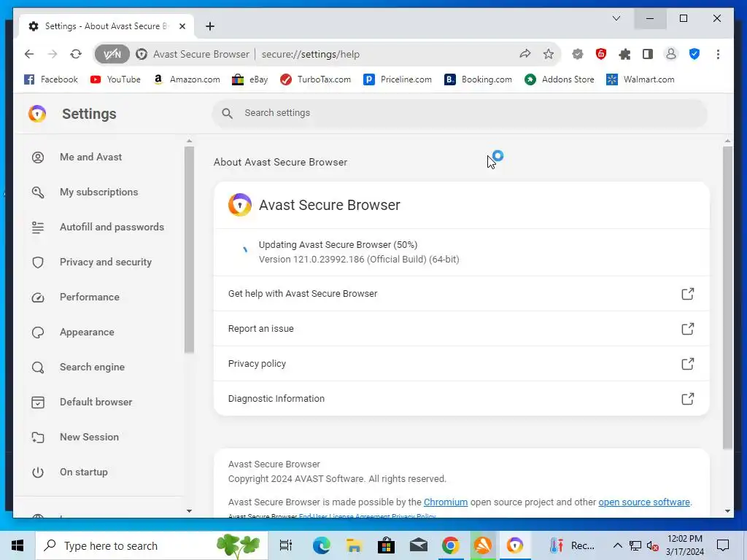747x560 pixels.
Task: Click main page scrollbar thumb
Action: point(727,297)
